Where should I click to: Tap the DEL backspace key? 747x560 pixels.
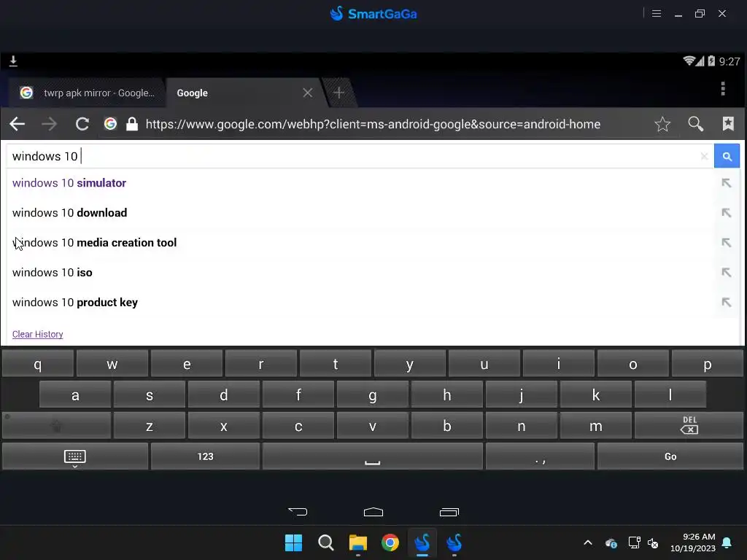(x=689, y=425)
